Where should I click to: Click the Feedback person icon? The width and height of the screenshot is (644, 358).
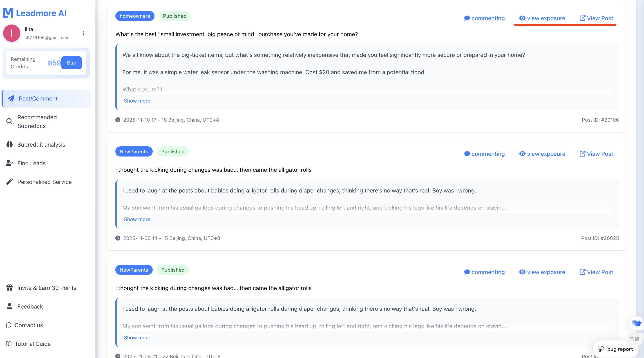[9, 307]
